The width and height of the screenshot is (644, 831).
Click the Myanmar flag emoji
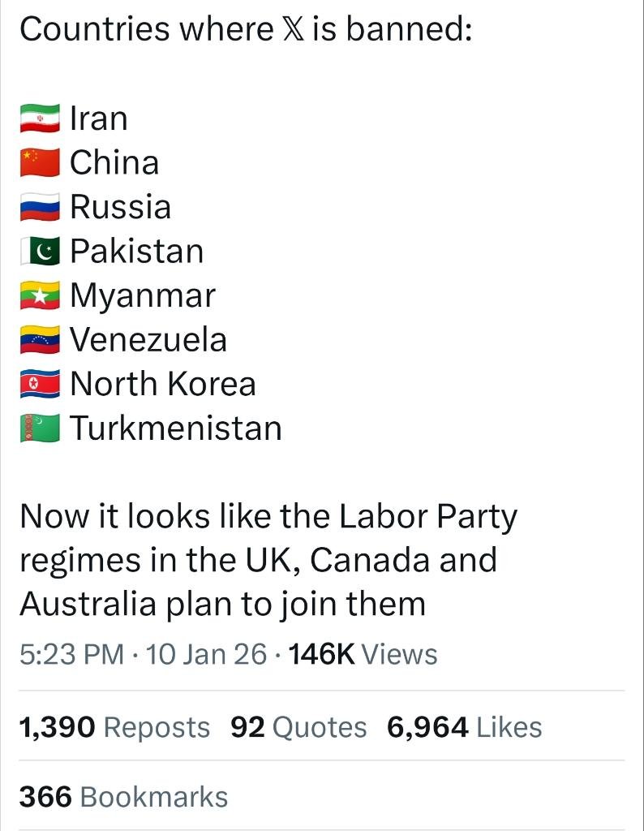(x=41, y=295)
